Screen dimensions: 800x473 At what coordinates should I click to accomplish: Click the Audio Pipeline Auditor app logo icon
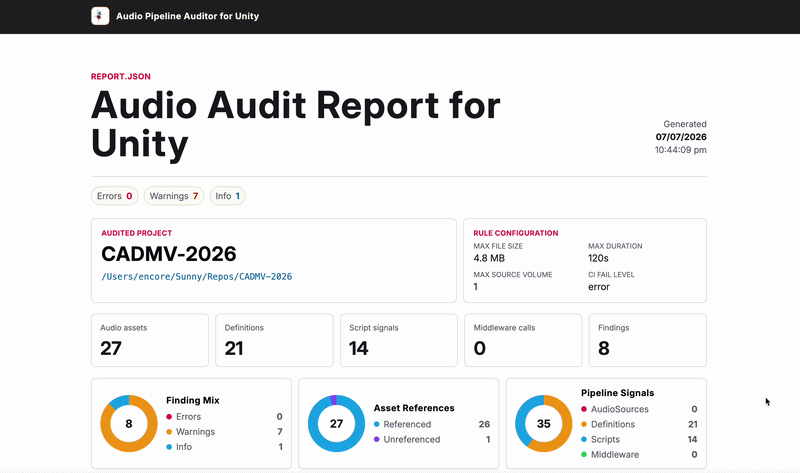(100, 16)
